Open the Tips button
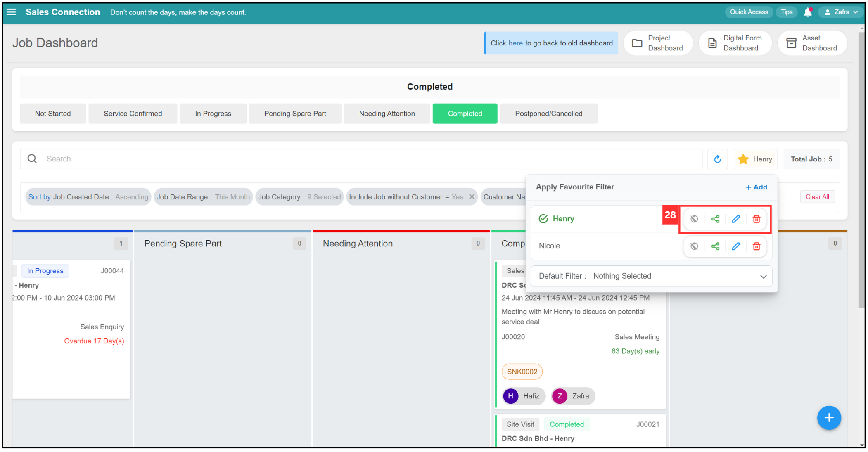The height and width of the screenshot is (452, 868). tap(787, 12)
